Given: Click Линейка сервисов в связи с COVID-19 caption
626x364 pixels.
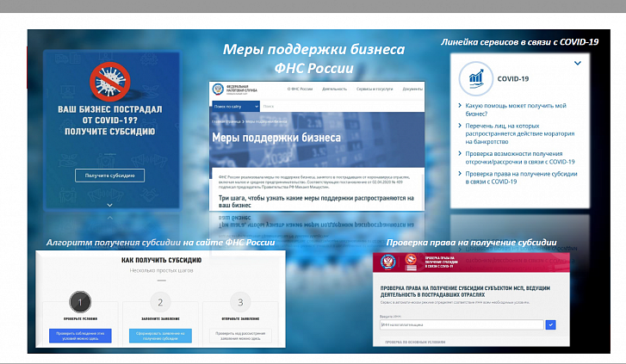Looking at the screenshot, I should [x=519, y=42].
